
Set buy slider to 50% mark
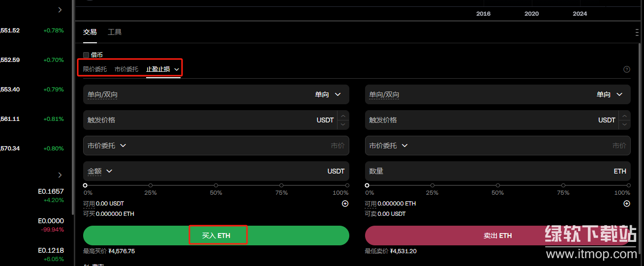(x=216, y=185)
